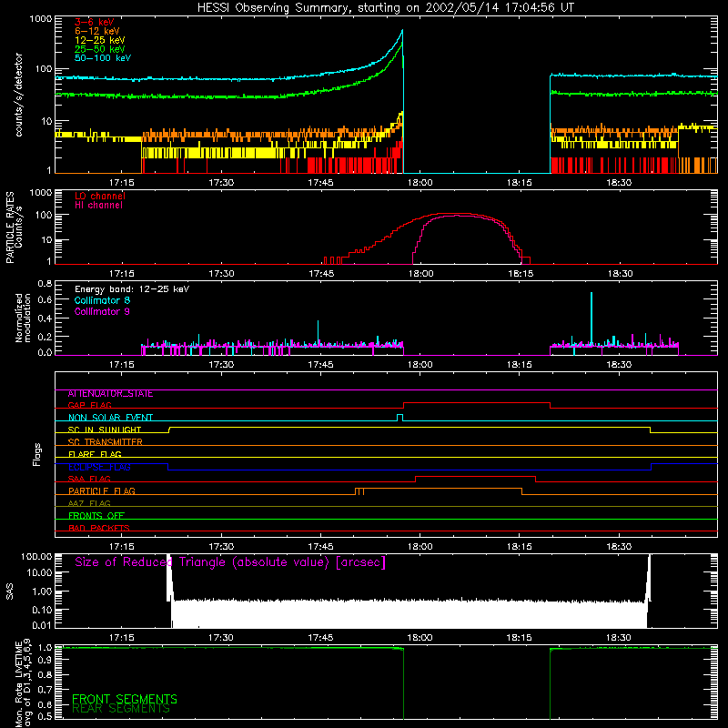This screenshot has width=728, height=728.
Task: Select the 3-6 keV legend label
Action: (95, 22)
